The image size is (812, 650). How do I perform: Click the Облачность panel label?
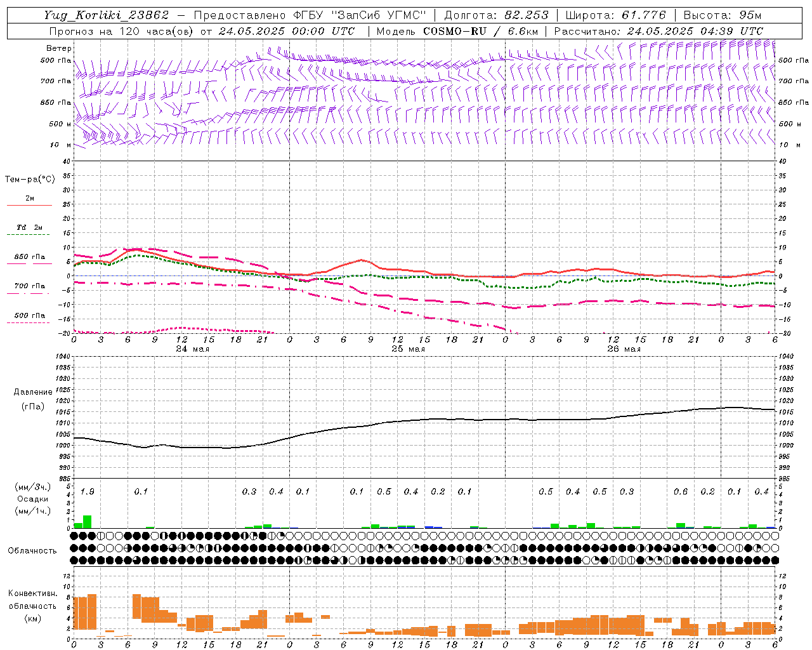point(32,551)
